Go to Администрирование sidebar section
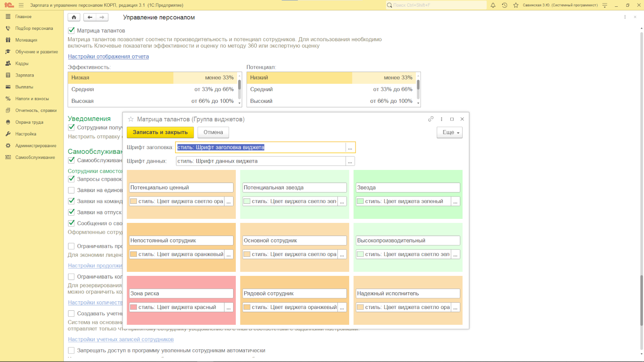Screen dimensions: 644x362 pos(35,146)
